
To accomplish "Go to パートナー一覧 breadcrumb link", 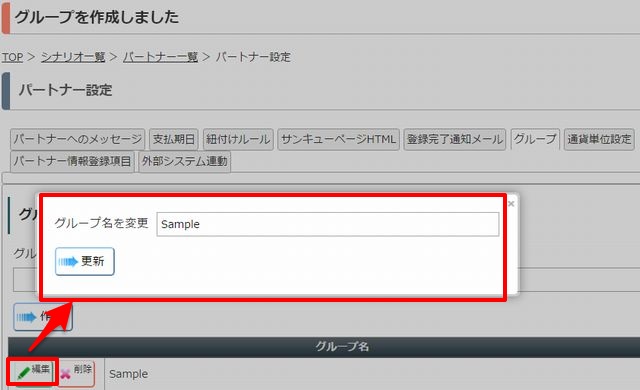I will point(160,57).
